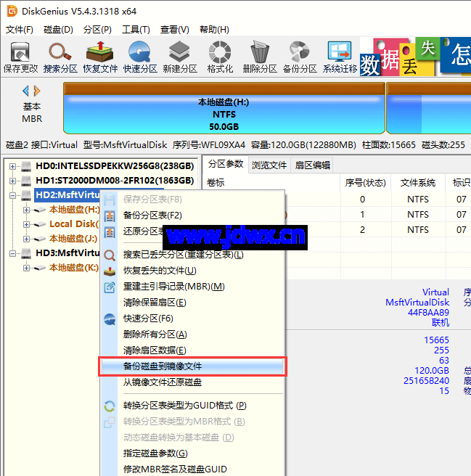471x476 pixels.
Task: Choose 从镜像文件还原磁盘 menu entry
Action: [192, 382]
